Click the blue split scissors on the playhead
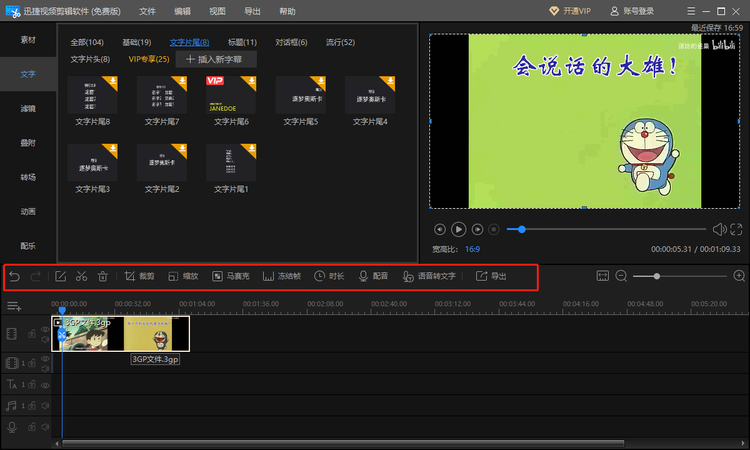This screenshot has width=750, height=450. click(62, 335)
